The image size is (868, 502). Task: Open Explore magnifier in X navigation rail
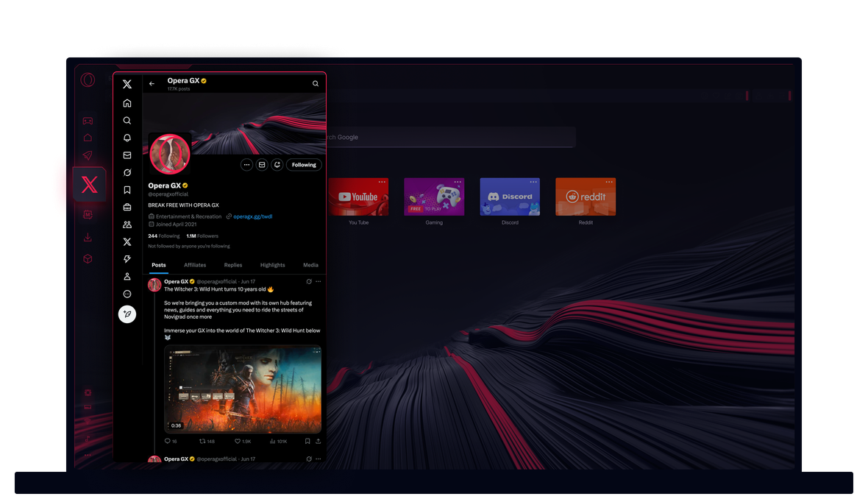[x=127, y=120]
